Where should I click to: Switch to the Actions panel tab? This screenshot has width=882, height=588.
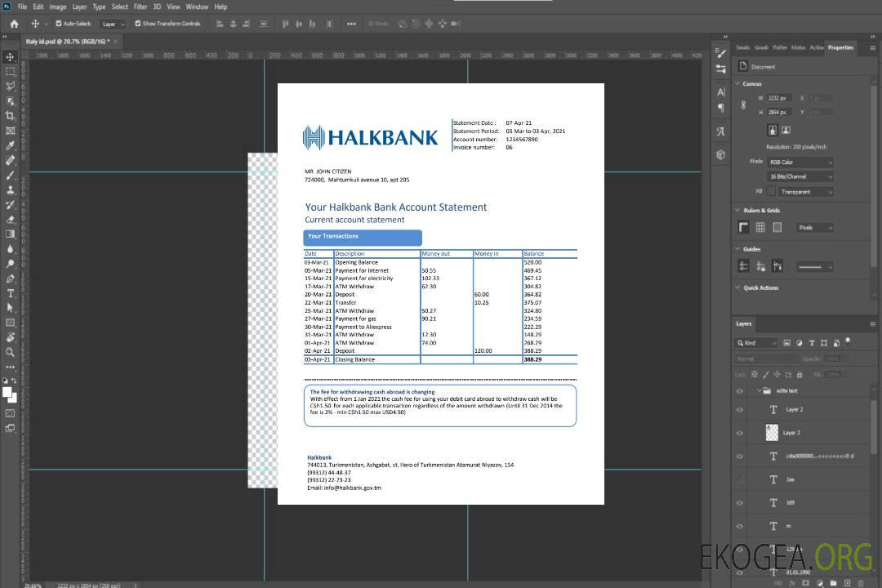816,47
